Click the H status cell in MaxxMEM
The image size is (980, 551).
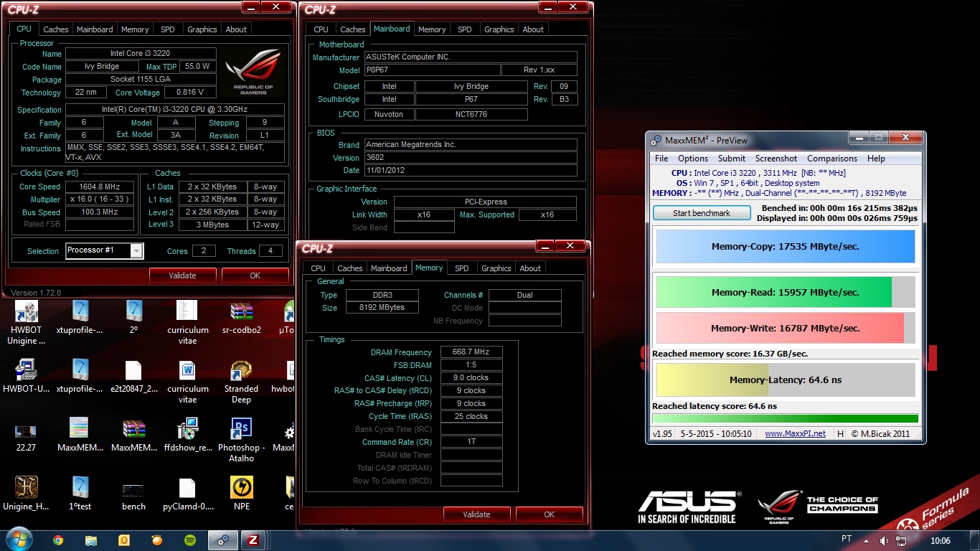[840, 433]
